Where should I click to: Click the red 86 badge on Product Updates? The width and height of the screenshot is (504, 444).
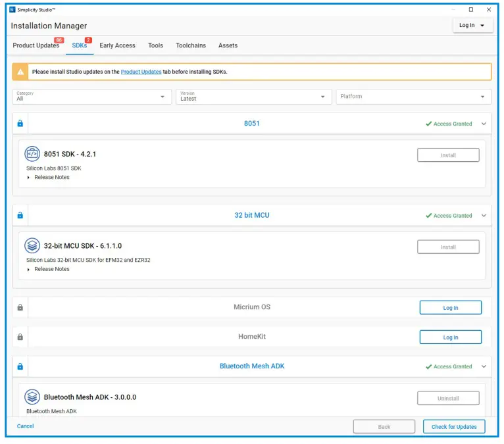[x=59, y=40]
